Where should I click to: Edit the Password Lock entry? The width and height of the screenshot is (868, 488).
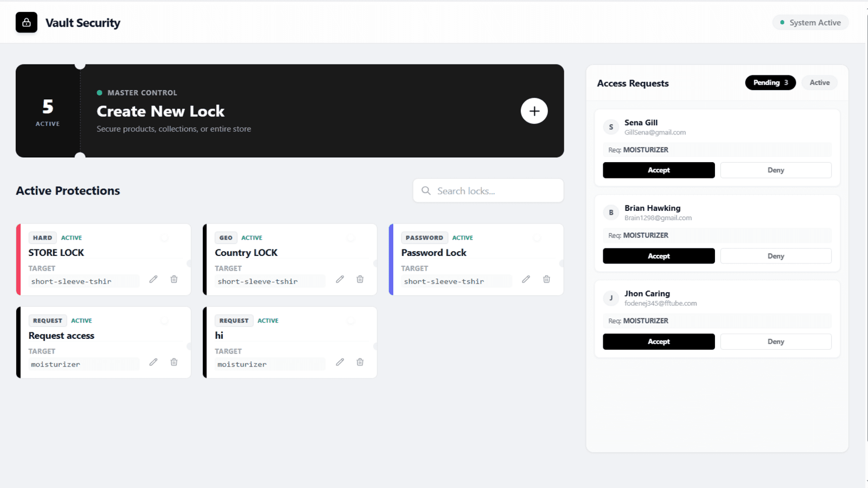click(526, 279)
